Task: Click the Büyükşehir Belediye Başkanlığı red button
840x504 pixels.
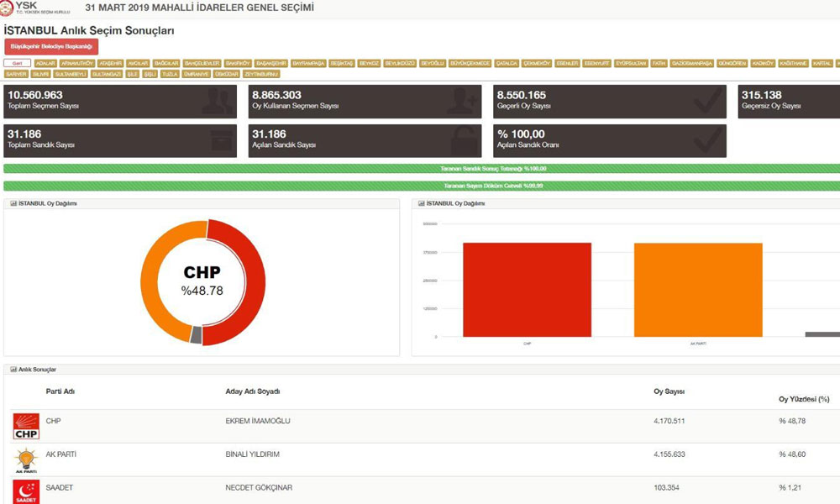Action: (x=51, y=46)
